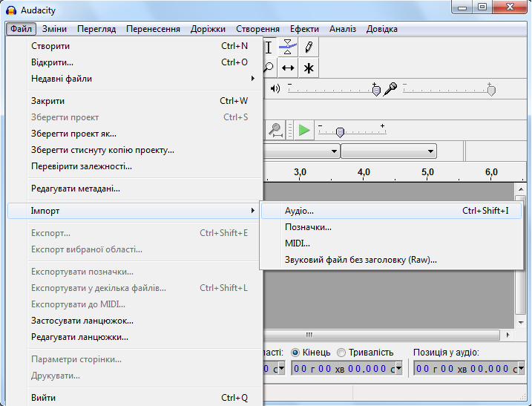The width and height of the screenshot is (532, 406).
Task: Click vertical scrollbar down arrow
Action: click(x=521, y=322)
